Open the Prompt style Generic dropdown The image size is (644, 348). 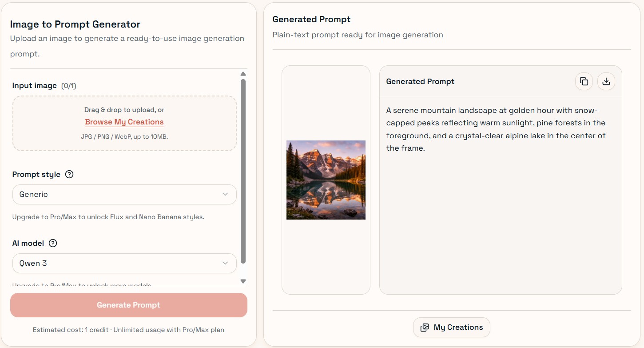(124, 194)
